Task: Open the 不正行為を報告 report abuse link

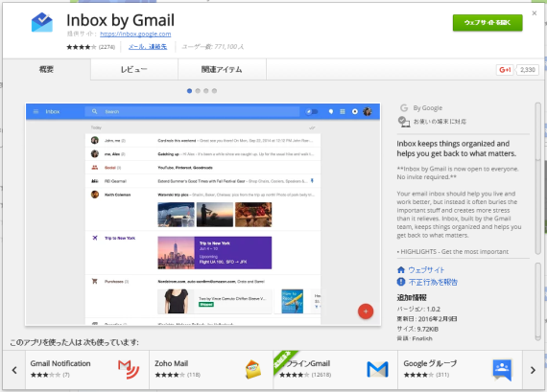Action: tap(433, 282)
